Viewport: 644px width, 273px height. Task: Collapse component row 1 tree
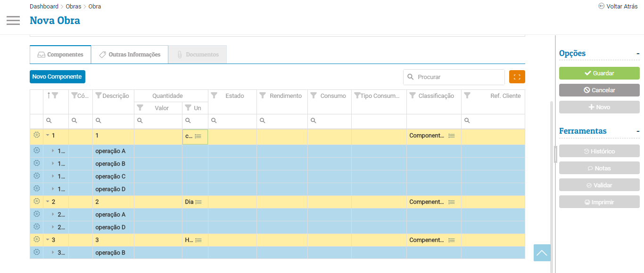click(48, 136)
